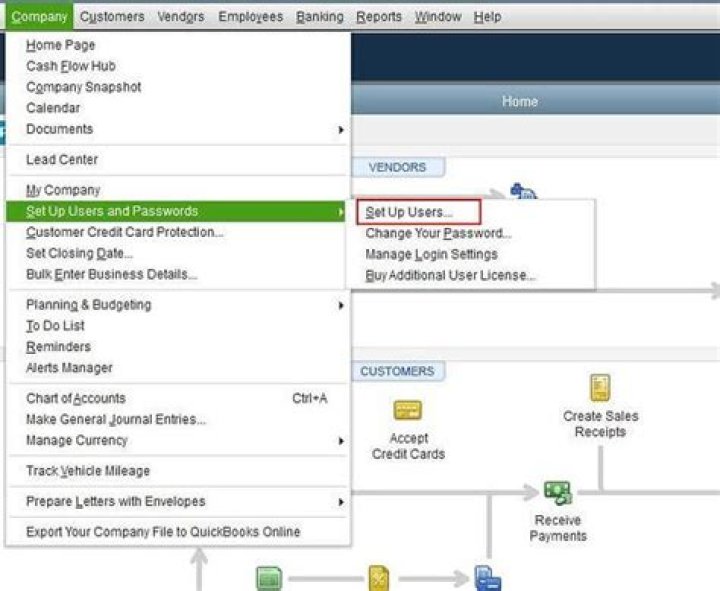Select the Documents menu entry
Viewport: 720px width, 591px height.
point(177,129)
